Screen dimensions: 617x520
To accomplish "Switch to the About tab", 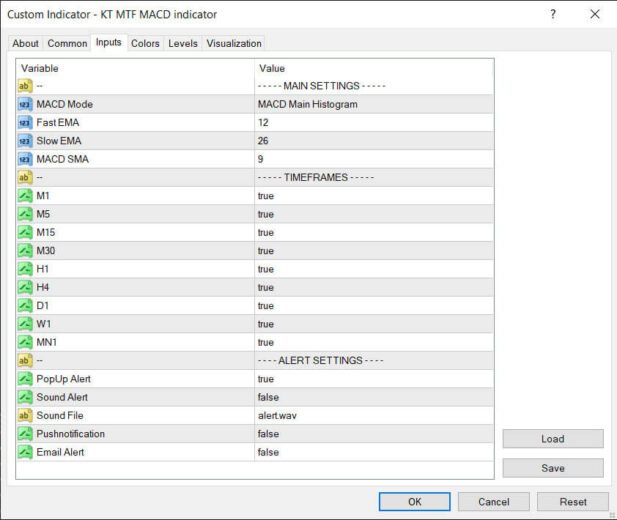I will (x=26, y=43).
